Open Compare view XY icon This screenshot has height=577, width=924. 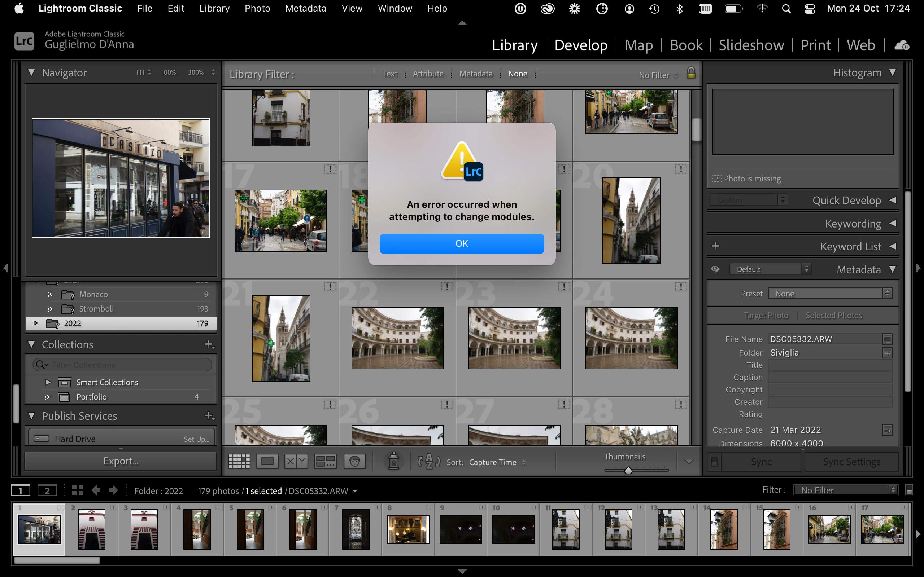(x=296, y=461)
